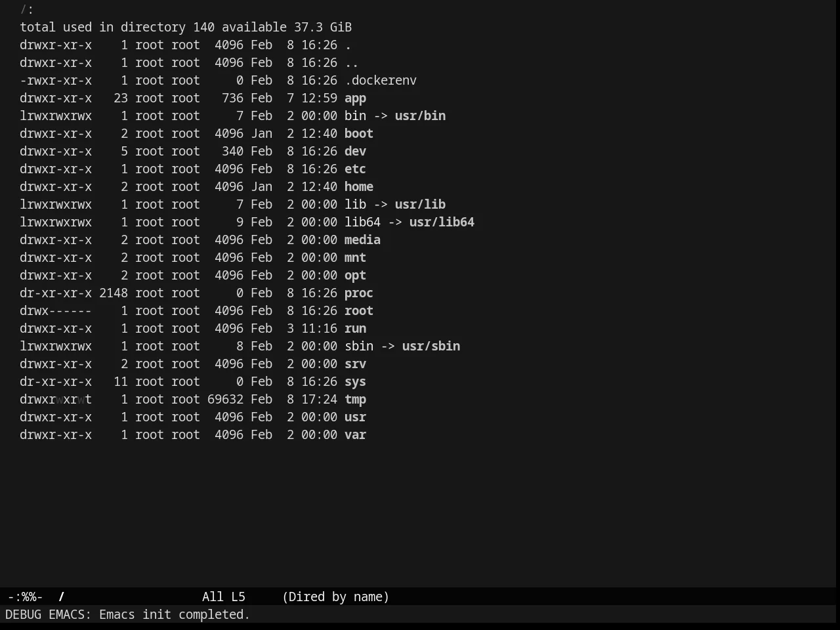Select the .dockerenv file entry

[x=381, y=81]
